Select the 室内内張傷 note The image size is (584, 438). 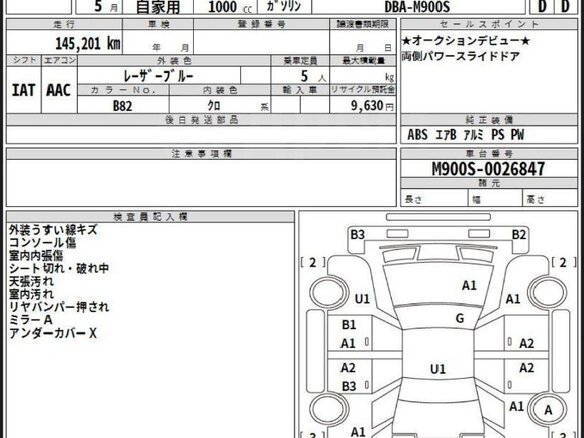(36, 256)
